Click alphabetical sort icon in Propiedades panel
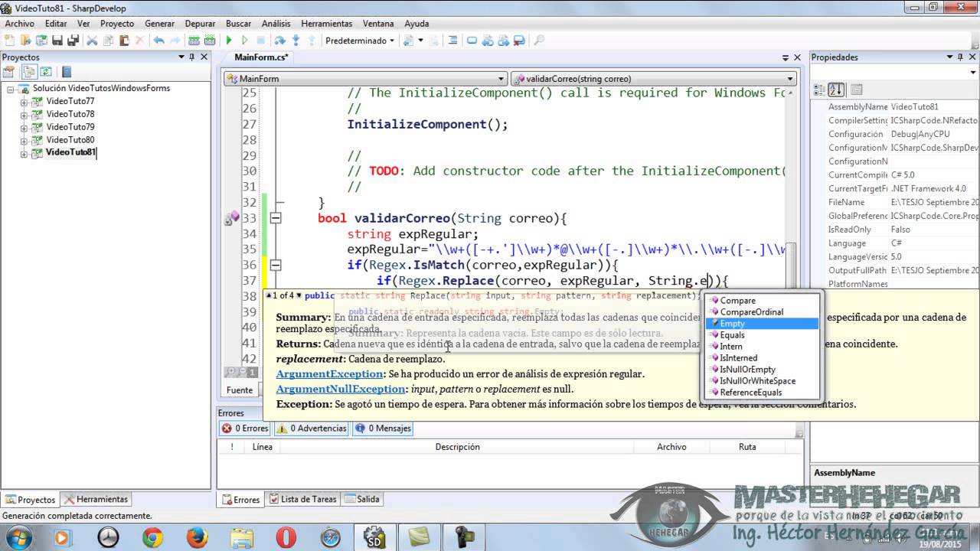This screenshot has width=980, height=551. point(836,90)
